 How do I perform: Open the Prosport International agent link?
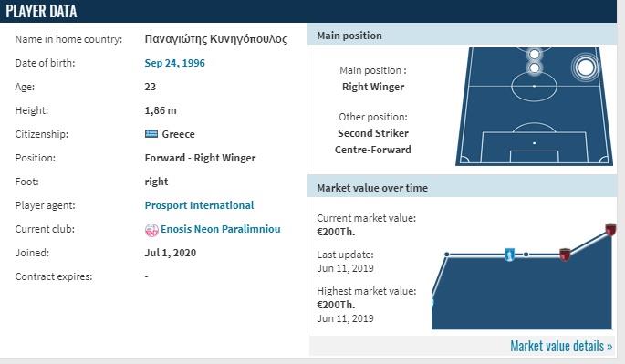click(199, 205)
